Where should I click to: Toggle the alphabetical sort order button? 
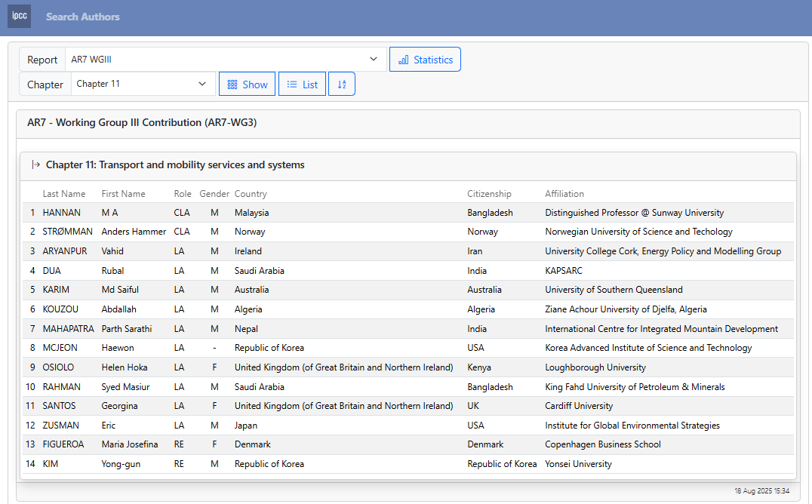click(x=342, y=85)
